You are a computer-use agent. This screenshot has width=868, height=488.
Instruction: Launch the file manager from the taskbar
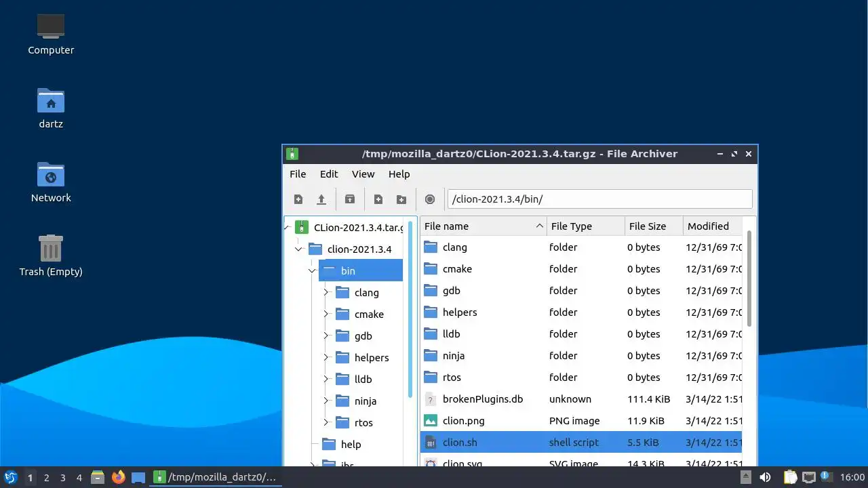click(98, 477)
